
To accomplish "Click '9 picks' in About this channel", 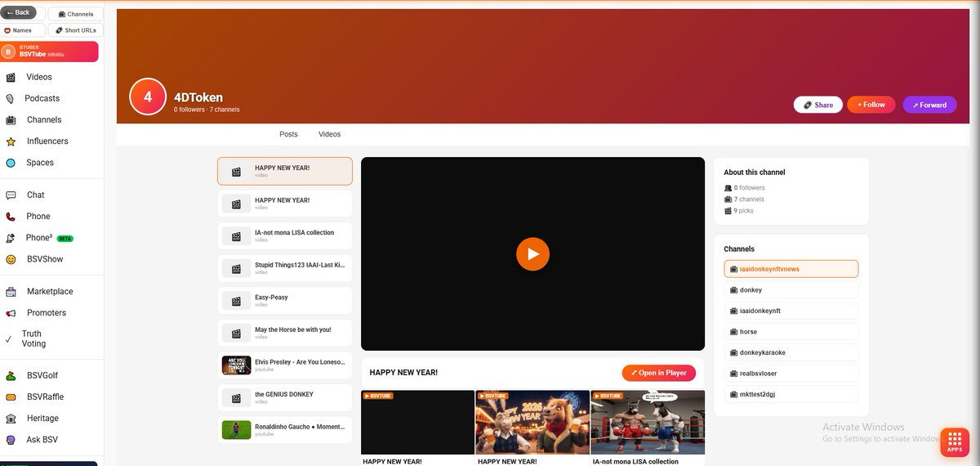I will 743,211.
